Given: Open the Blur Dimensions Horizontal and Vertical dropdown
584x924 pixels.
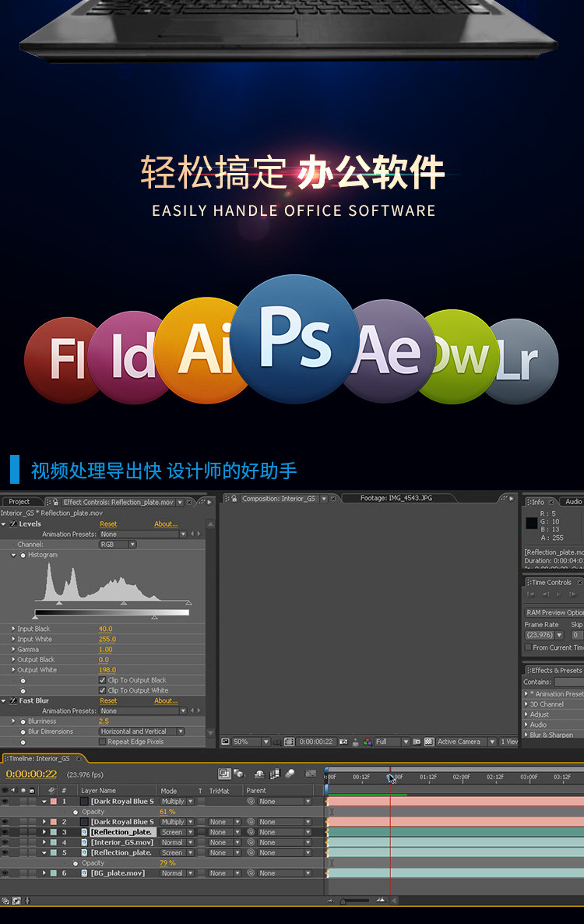Looking at the screenshot, I should (x=142, y=732).
